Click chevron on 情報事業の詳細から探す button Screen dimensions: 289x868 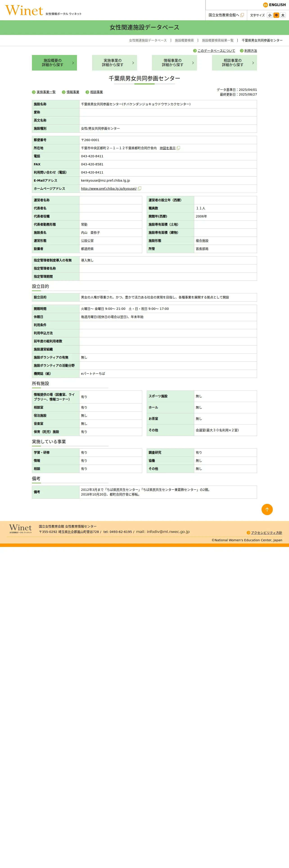click(193, 63)
